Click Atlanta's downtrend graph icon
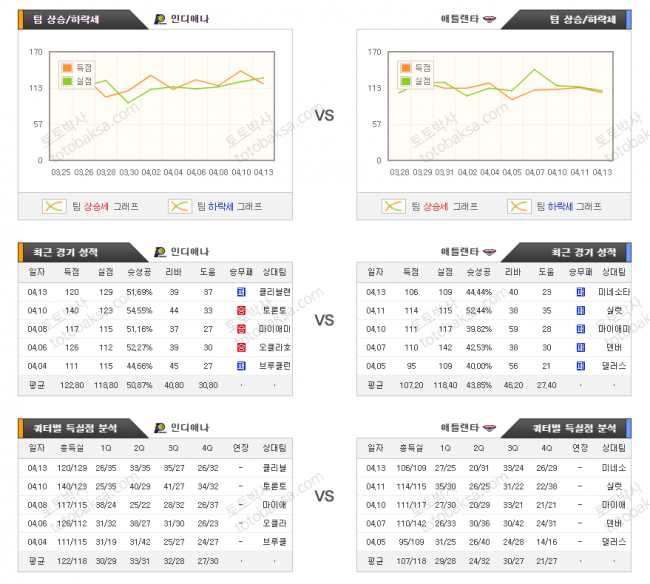 coord(519,206)
